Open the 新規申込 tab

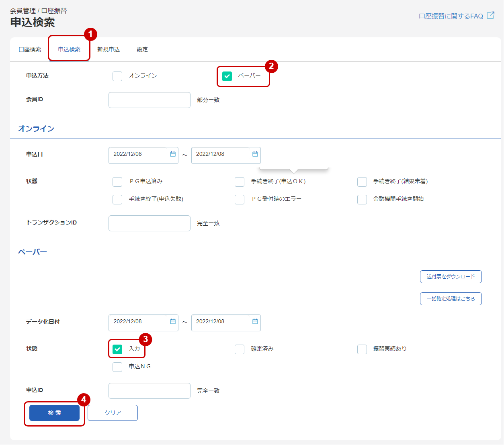(x=109, y=49)
